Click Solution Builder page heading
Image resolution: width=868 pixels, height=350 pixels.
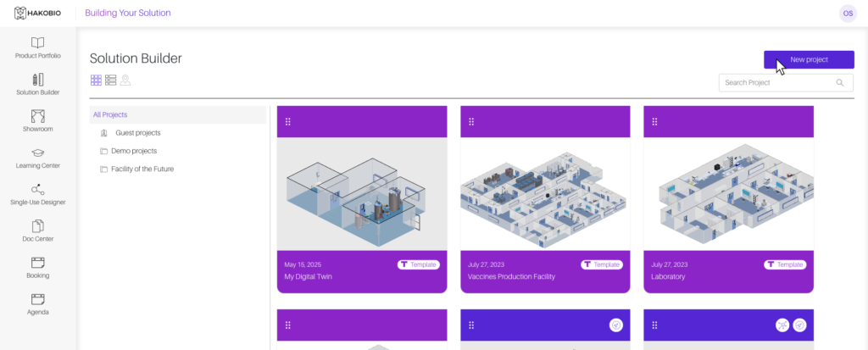click(x=136, y=58)
